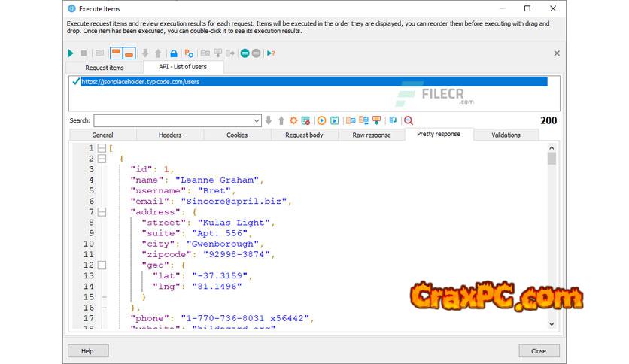Close the panel with the gray X
The height and width of the screenshot is (364, 629).
[557, 53]
